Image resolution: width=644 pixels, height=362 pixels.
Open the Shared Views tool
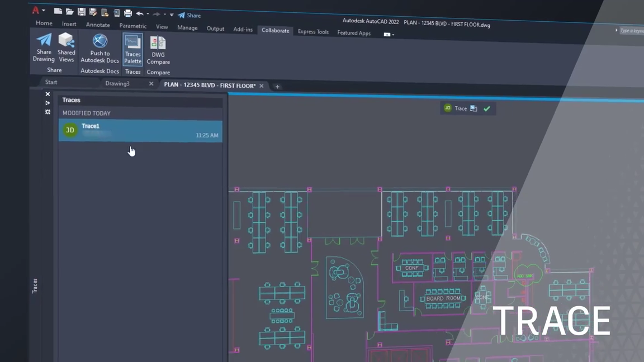click(66, 47)
